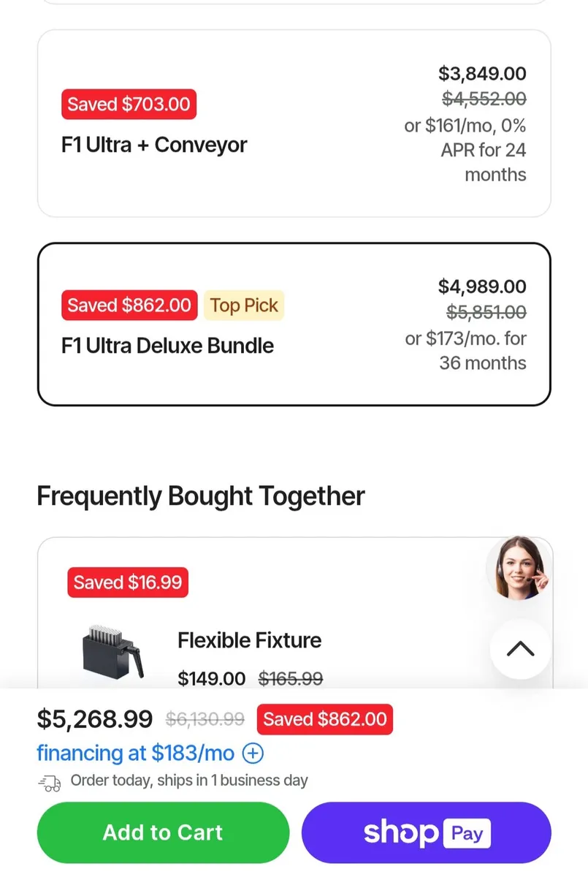Click the Saved $862.00 badge in checkout bar
Screen dimensions: 588x877
click(x=324, y=719)
